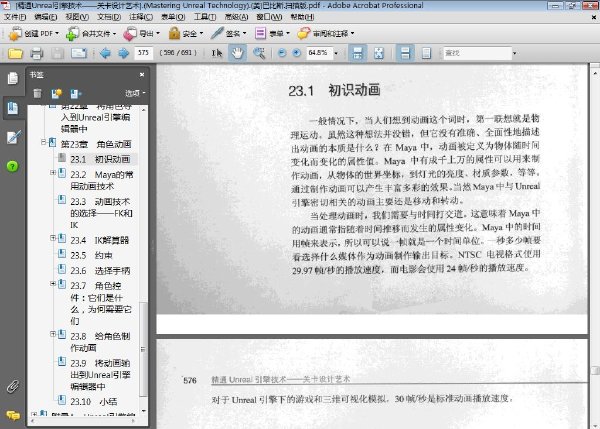
Task: Open bookmark 23.5 约束
Action: pos(91,255)
